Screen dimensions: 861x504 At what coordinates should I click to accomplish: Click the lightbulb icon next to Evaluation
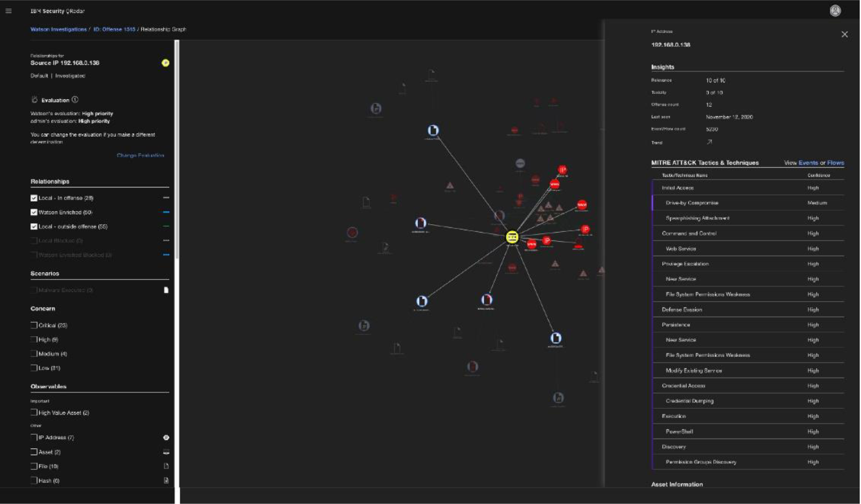click(x=34, y=100)
